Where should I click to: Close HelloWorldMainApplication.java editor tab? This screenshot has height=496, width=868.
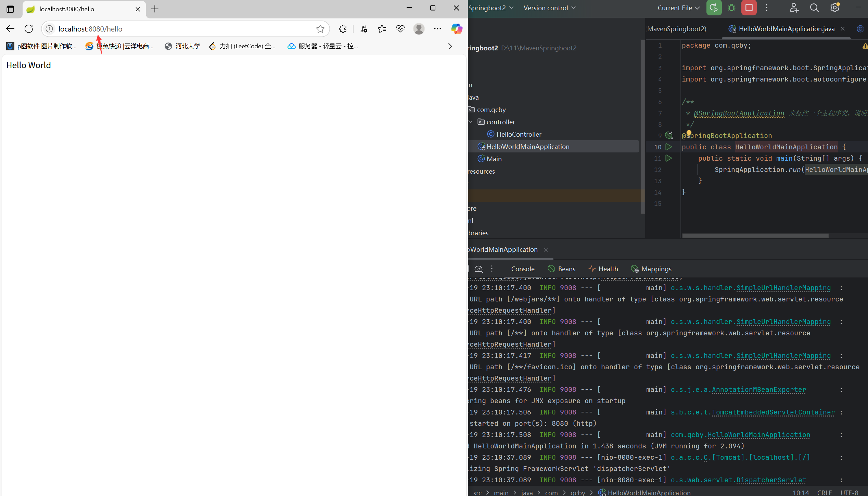pyautogui.click(x=843, y=29)
